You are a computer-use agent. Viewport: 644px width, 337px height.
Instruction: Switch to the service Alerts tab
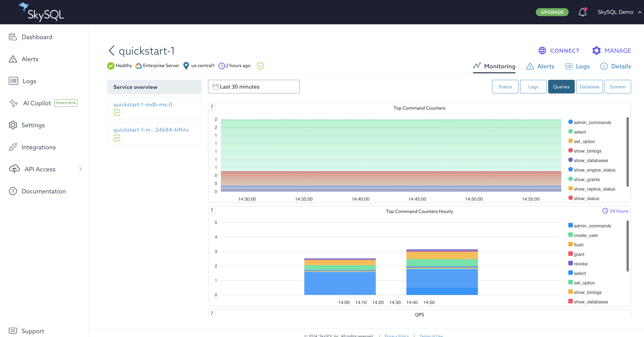click(x=540, y=66)
